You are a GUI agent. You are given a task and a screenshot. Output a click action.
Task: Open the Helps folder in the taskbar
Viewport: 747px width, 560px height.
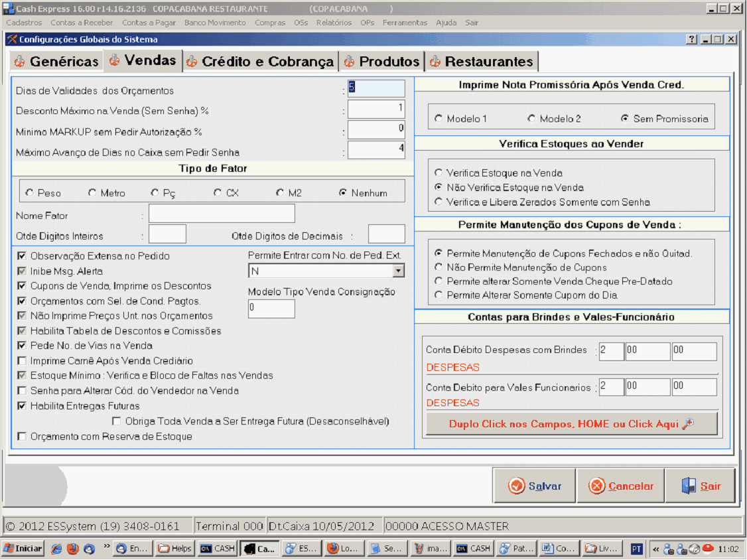(x=175, y=549)
